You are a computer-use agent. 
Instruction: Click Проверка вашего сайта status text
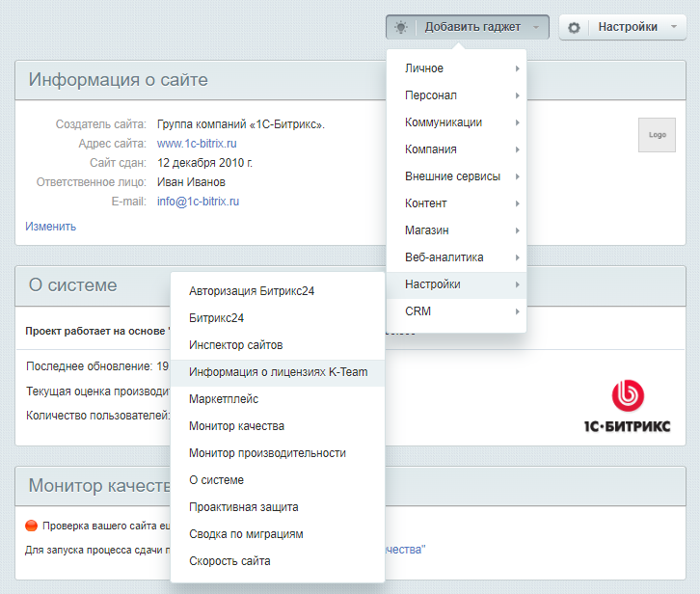[x=106, y=526]
